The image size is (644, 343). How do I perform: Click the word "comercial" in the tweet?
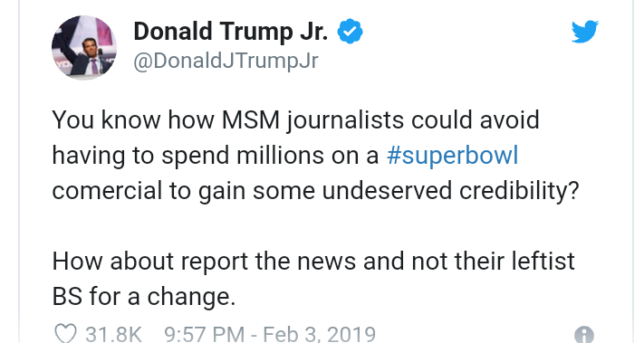point(107,191)
